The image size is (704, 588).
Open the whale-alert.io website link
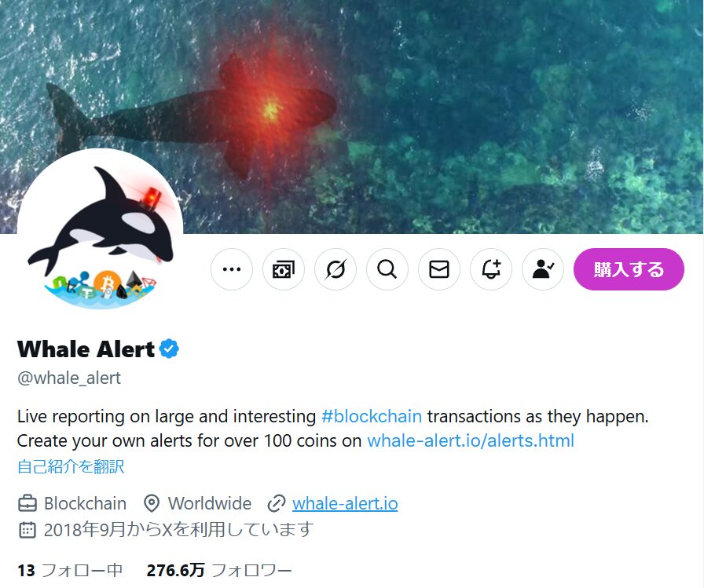pyautogui.click(x=345, y=504)
